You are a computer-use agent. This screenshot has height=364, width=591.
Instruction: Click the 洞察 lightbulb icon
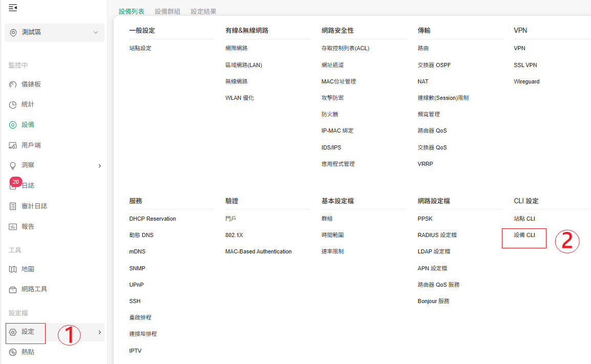click(x=13, y=165)
